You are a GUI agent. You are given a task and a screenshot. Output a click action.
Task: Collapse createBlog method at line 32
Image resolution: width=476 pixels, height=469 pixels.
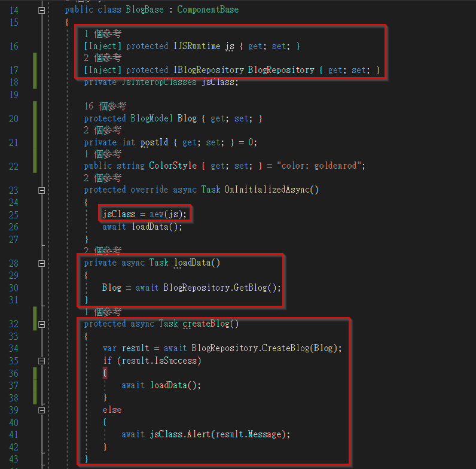[42, 324]
